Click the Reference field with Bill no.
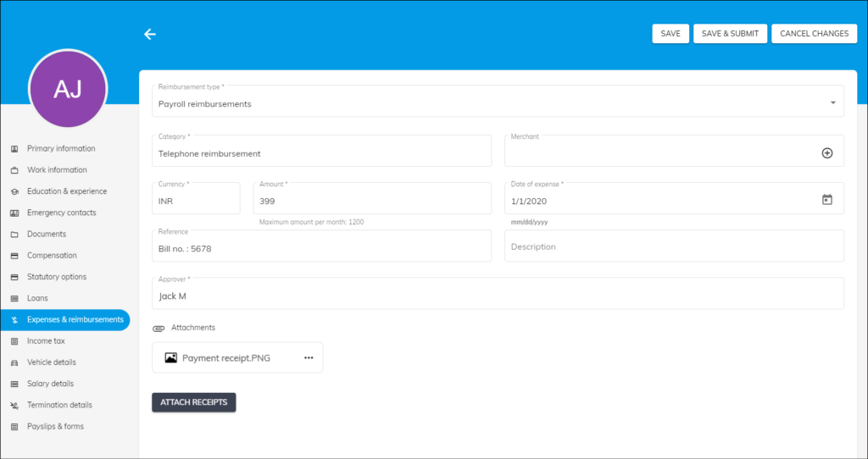This screenshot has width=868, height=459. coord(321,246)
